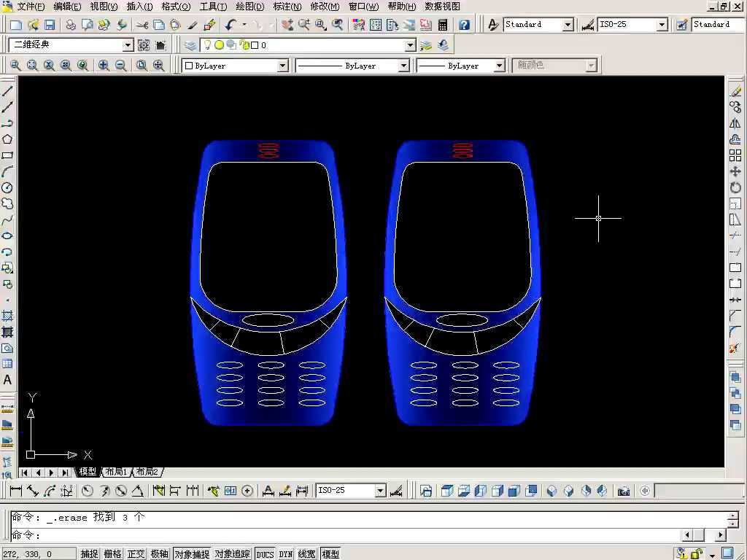Image resolution: width=747 pixels, height=560 pixels.
Task: Select the Arc draw tool
Action: pyautogui.click(x=7, y=171)
